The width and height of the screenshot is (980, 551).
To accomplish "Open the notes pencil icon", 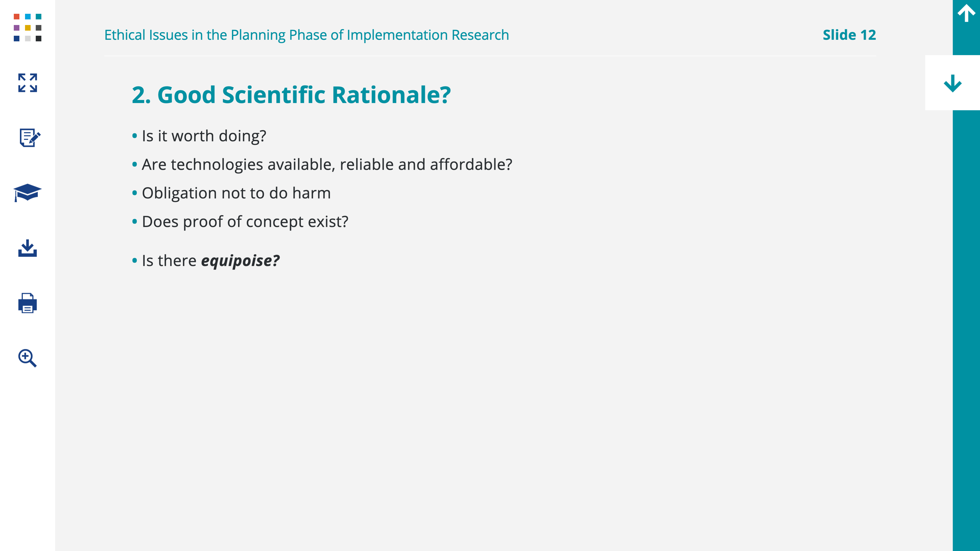I will click(x=29, y=138).
